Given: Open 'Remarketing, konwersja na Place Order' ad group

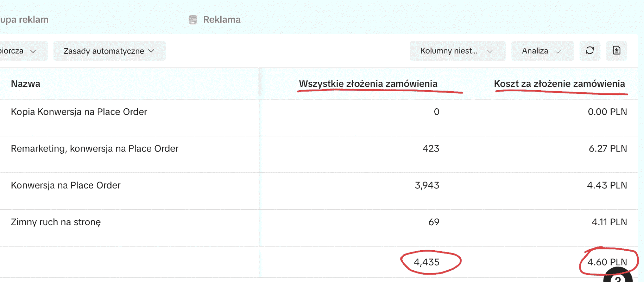Looking at the screenshot, I should (x=95, y=148).
